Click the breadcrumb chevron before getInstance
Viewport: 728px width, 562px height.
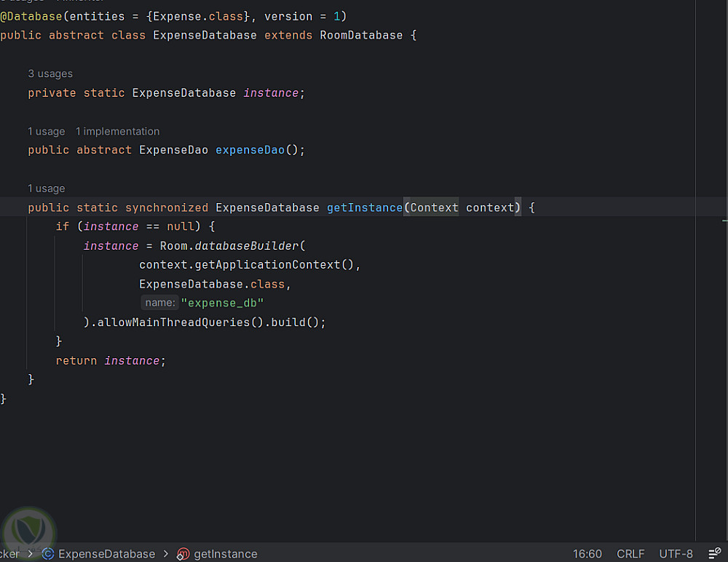[x=166, y=554]
